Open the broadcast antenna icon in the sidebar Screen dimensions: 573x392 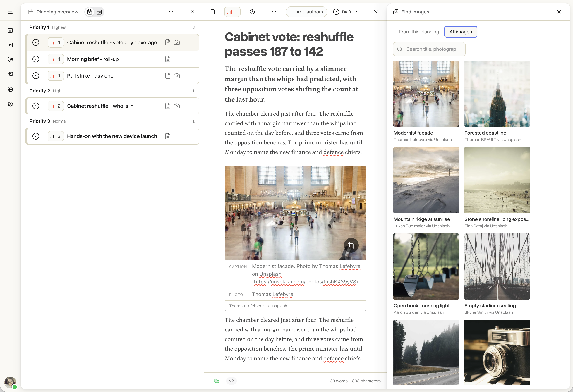[10, 60]
